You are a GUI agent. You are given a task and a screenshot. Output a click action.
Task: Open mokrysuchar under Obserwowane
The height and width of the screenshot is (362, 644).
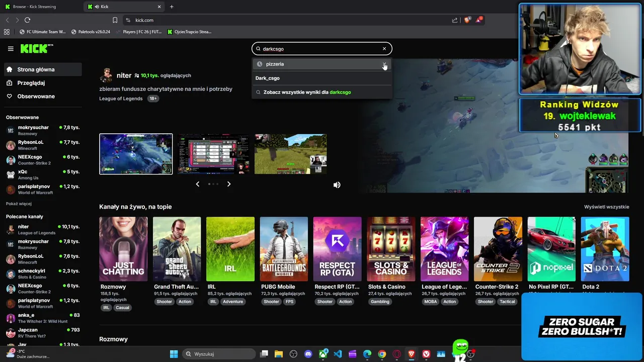click(x=42, y=130)
